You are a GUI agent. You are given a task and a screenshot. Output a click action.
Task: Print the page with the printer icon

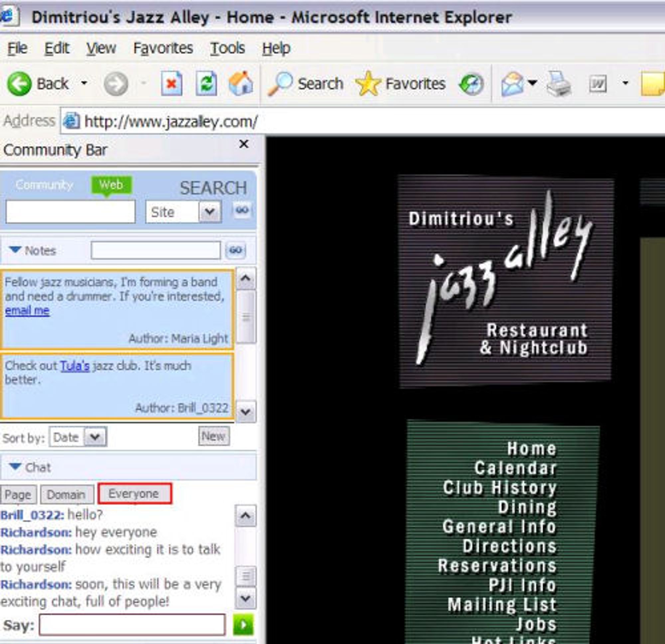(x=559, y=83)
